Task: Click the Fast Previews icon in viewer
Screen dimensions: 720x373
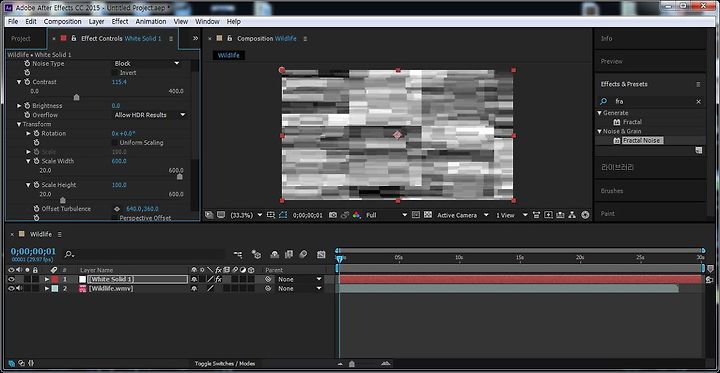Action: (549, 215)
